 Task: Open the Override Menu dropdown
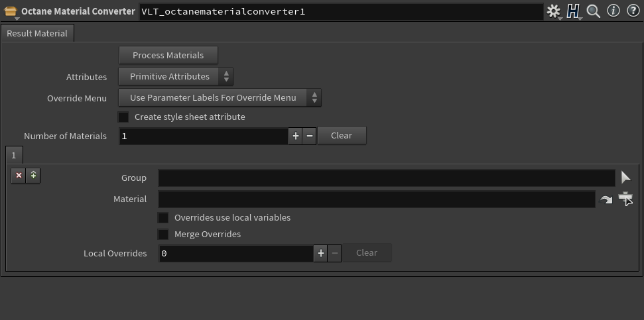(x=220, y=98)
